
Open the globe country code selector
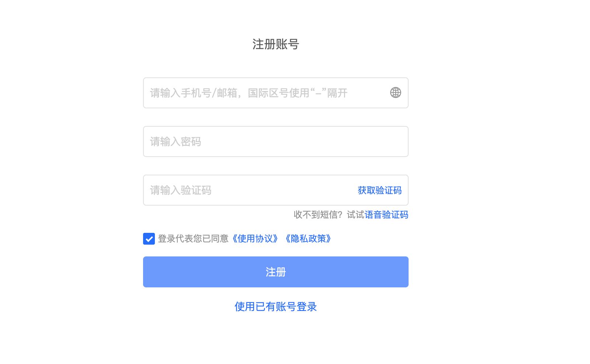tap(395, 92)
